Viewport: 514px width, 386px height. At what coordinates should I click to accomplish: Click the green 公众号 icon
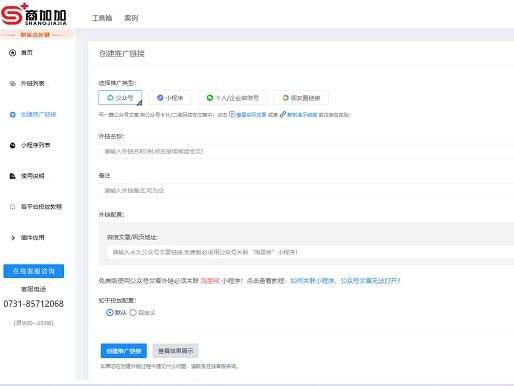click(110, 98)
